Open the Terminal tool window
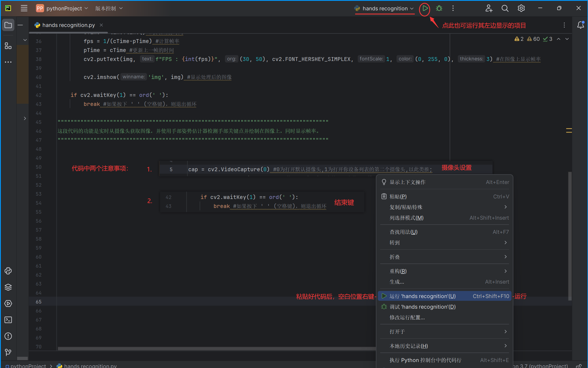Image resolution: width=588 pixels, height=368 pixels. pyautogui.click(x=8, y=320)
